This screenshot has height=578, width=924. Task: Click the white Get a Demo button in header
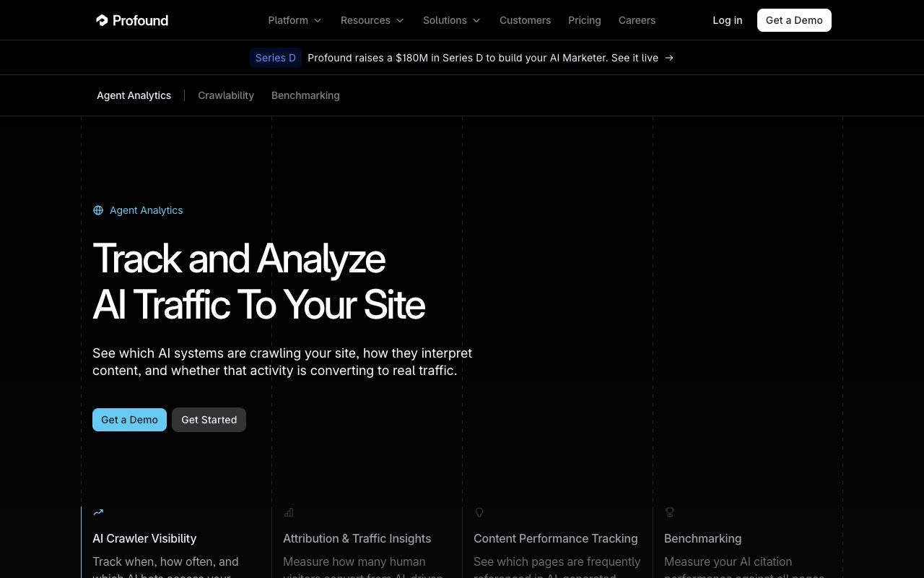794,20
